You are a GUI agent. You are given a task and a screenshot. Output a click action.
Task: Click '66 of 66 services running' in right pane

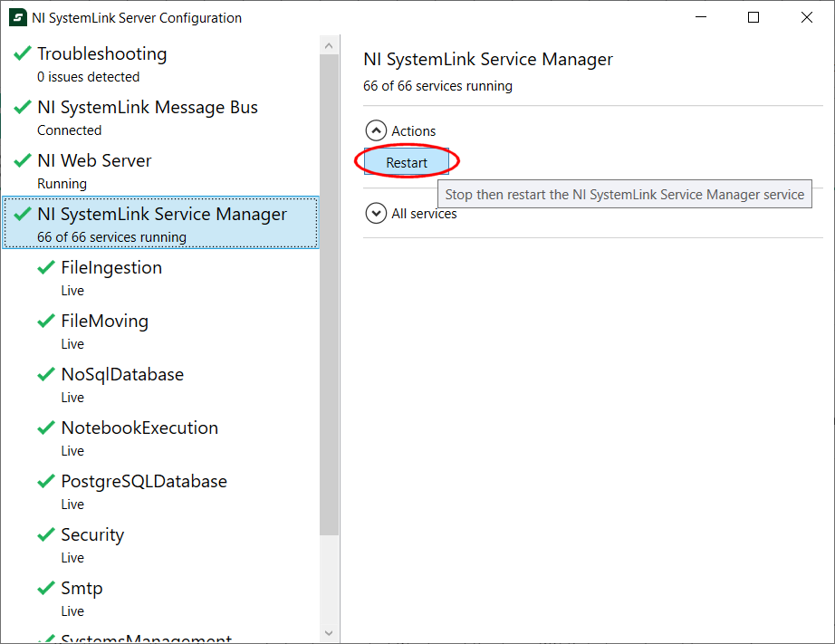tap(437, 86)
